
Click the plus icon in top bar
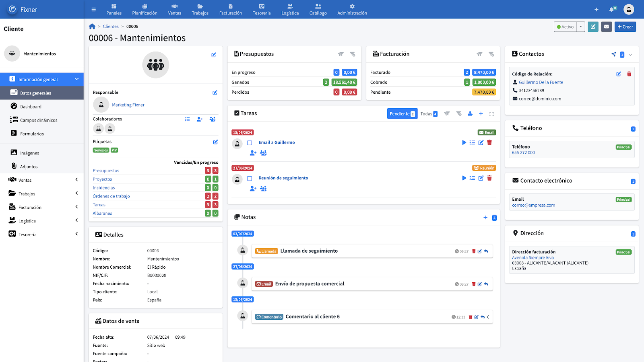(x=597, y=10)
